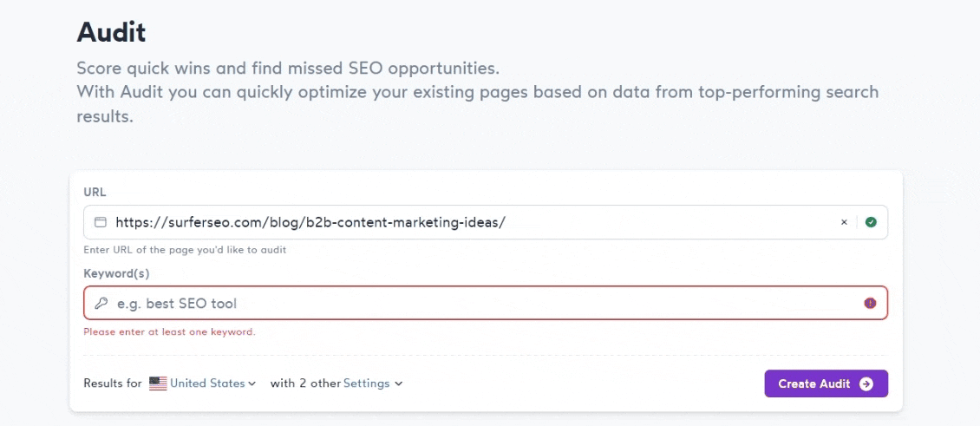This screenshot has width=980, height=426.
Task: Click the 'Enter URL of the page' hint text
Action: 185,250
